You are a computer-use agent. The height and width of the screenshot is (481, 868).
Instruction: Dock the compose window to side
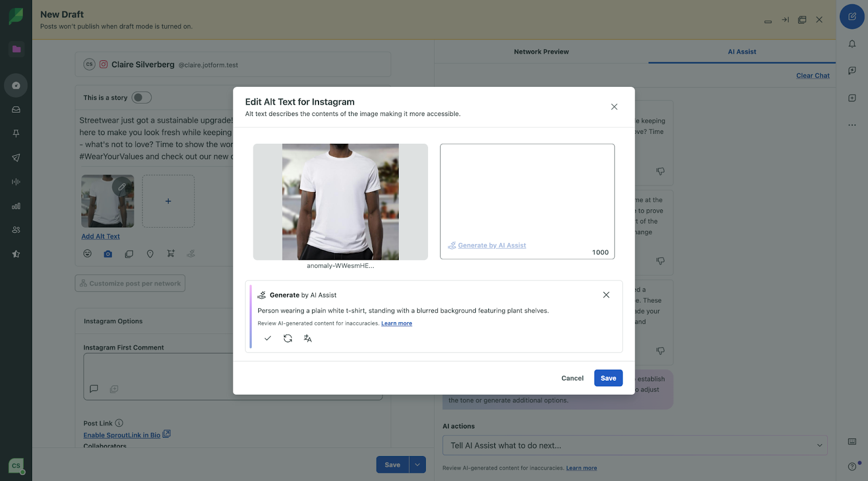tap(785, 20)
